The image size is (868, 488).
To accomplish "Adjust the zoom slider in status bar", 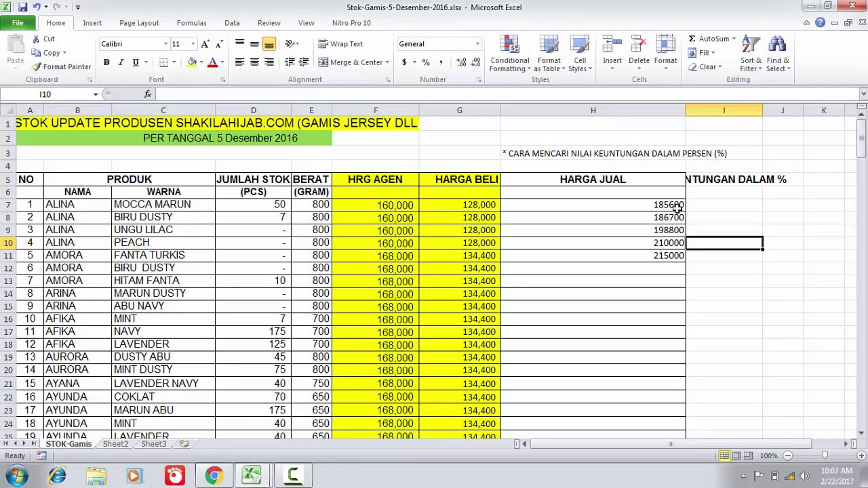I will (x=825, y=455).
